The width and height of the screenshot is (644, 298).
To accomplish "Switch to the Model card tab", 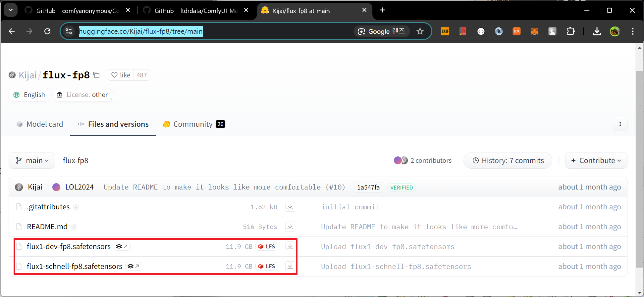I will 40,124.
